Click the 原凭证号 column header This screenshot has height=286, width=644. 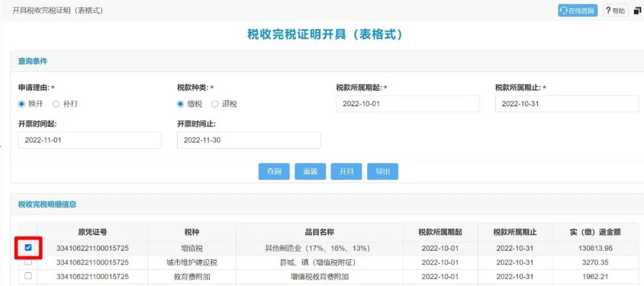[92, 232]
